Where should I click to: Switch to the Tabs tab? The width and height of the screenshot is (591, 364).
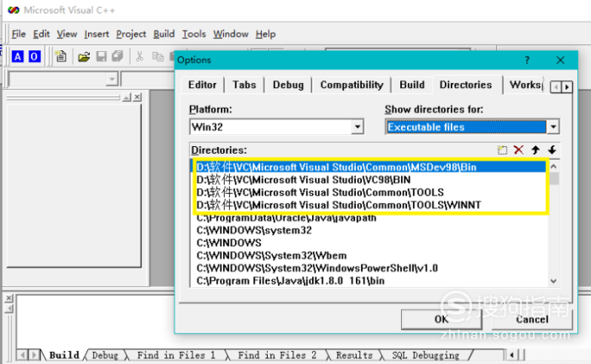coord(245,85)
